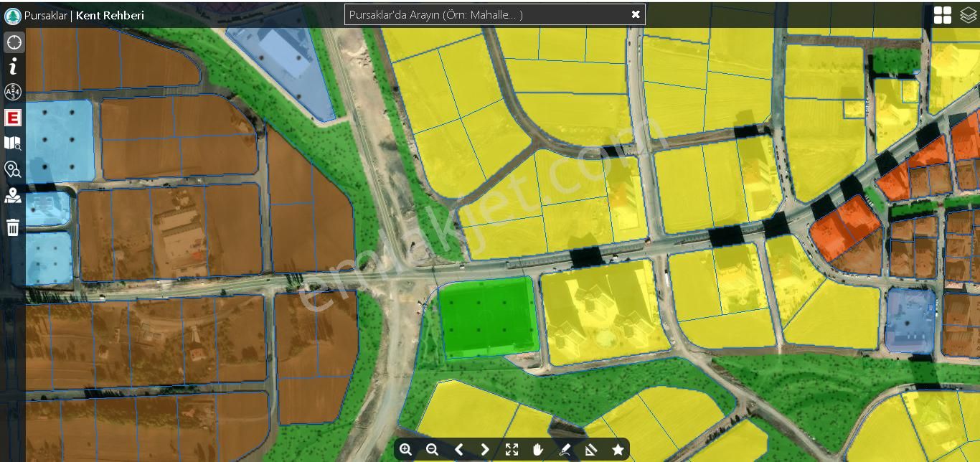This screenshot has width=980, height=462.
Task: Zoom out with the magnifier minus
Action: pyautogui.click(x=432, y=450)
